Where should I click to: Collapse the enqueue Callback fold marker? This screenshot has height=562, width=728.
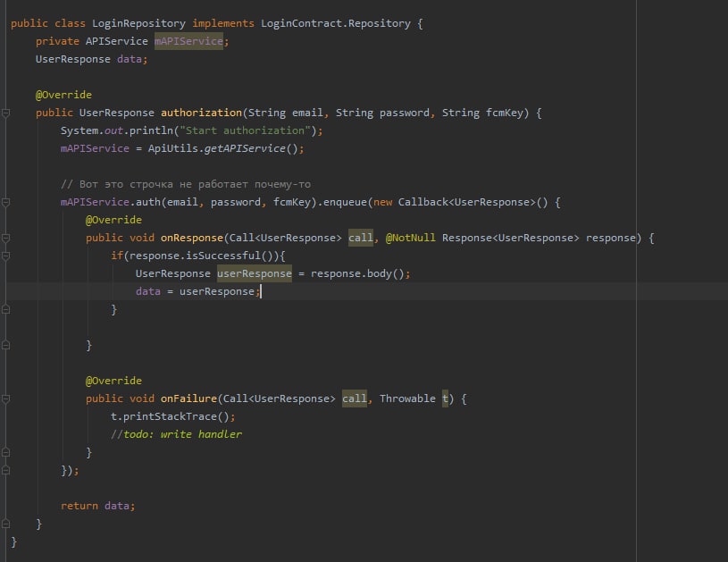[6, 203]
